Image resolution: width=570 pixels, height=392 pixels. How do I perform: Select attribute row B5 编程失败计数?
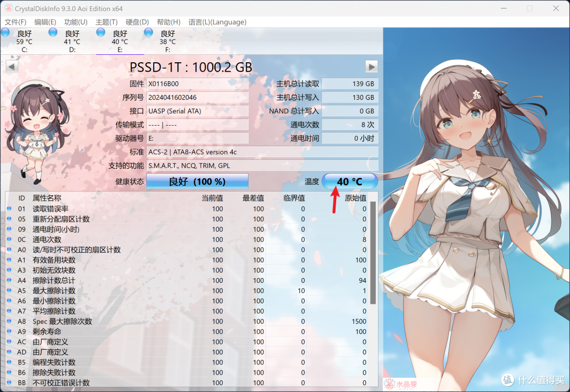[x=187, y=362]
